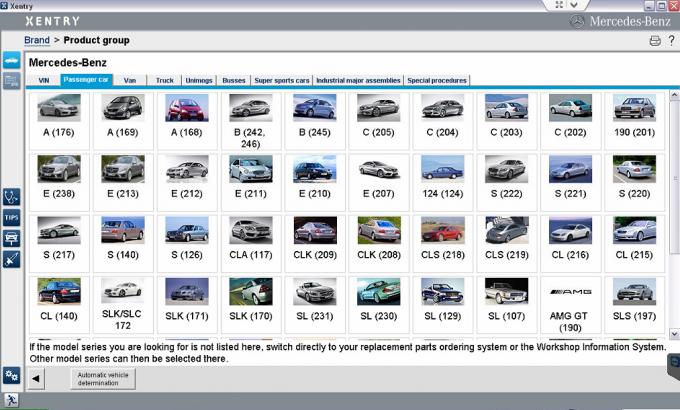The width and height of the screenshot is (680, 410).
Task: Switch to the Van tab
Action: point(130,80)
